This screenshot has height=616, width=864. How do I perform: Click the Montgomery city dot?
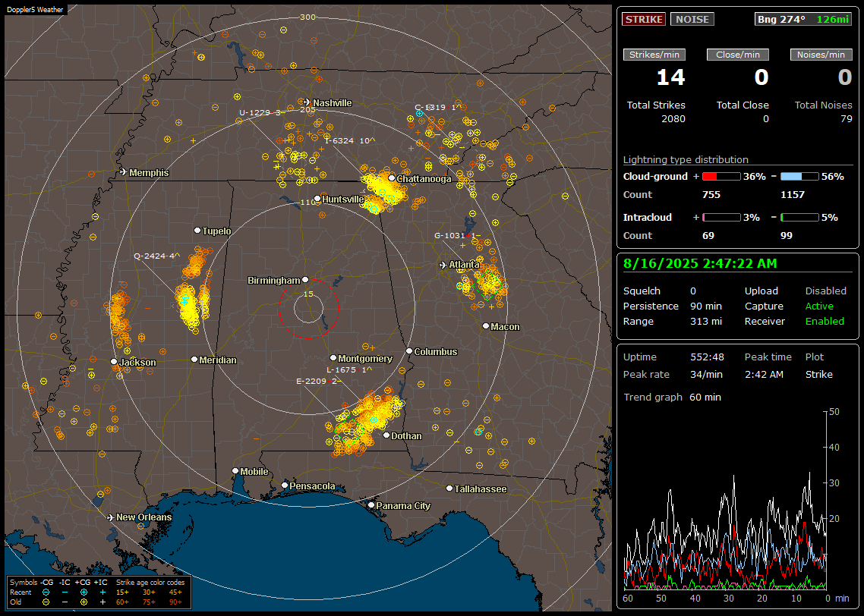tap(333, 358)
